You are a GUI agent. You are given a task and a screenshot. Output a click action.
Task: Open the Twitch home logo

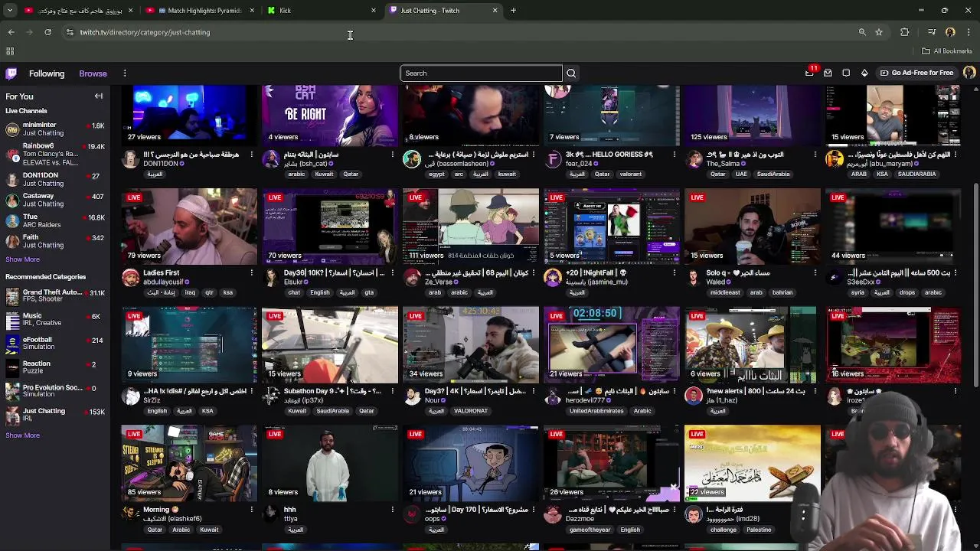coord(11,73)
